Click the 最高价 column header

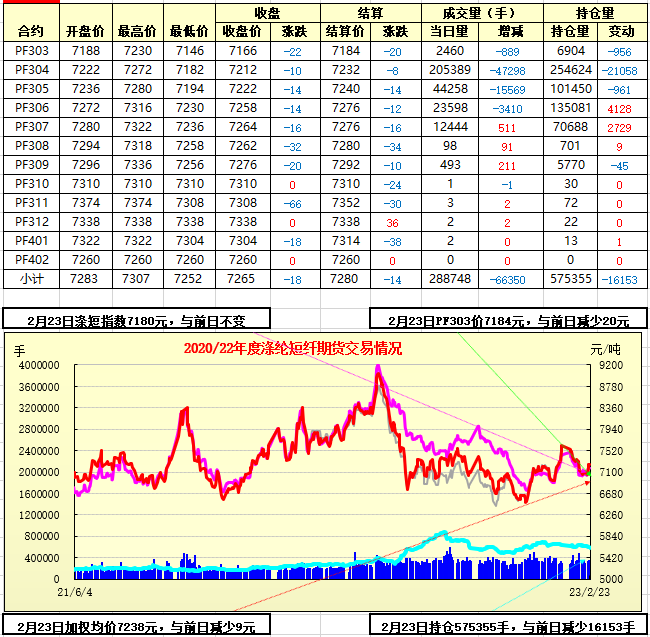pos(135,31)
